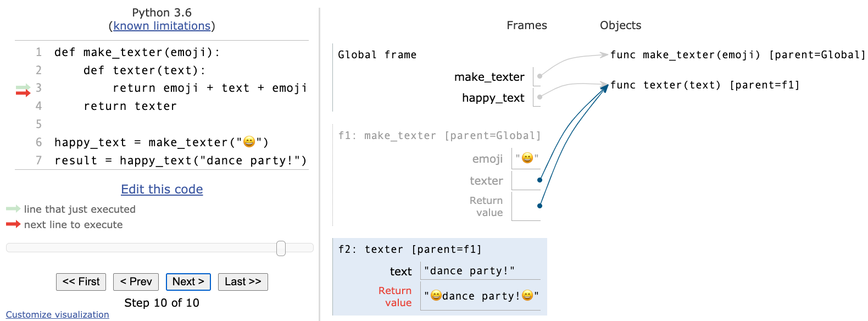Click the "Customize visualization" link
The height and width of the screenshot is (321, 868).
pyautogui.click(x=58, y=314)
